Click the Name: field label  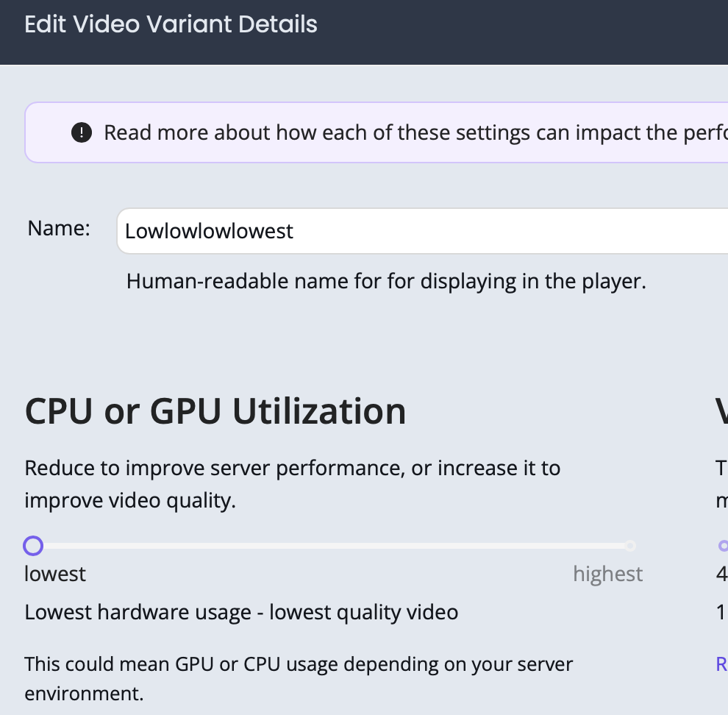[58, 228]
